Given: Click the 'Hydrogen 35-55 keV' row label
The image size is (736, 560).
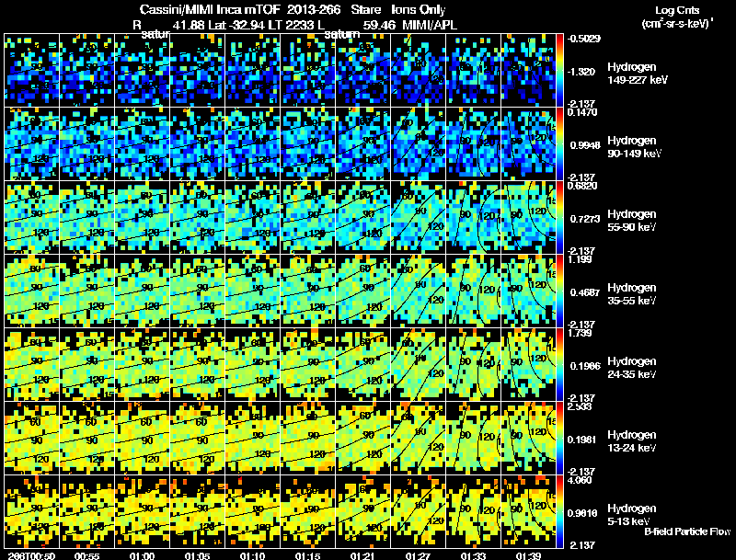Looking at the screenshot, I should coord(632,294).
